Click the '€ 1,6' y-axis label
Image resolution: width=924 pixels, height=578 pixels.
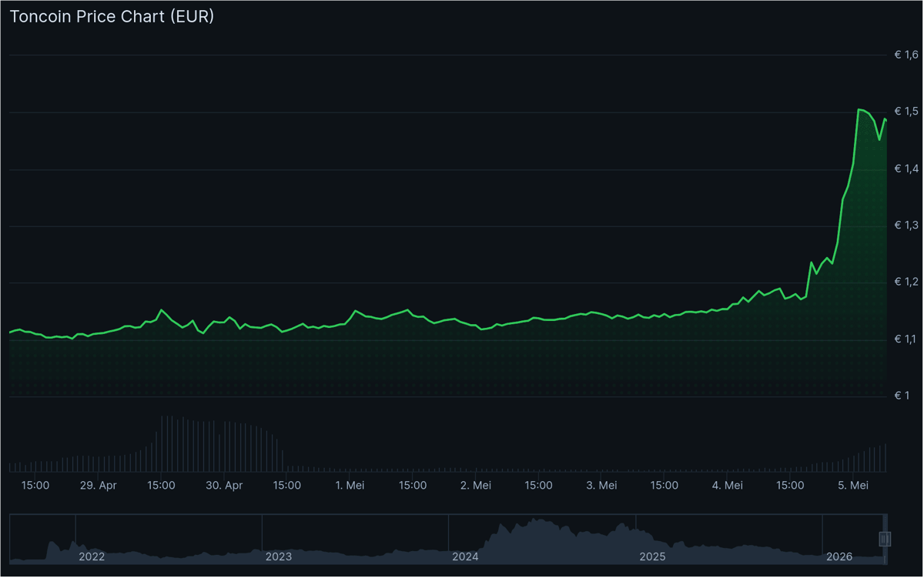[x=906, y=55]
